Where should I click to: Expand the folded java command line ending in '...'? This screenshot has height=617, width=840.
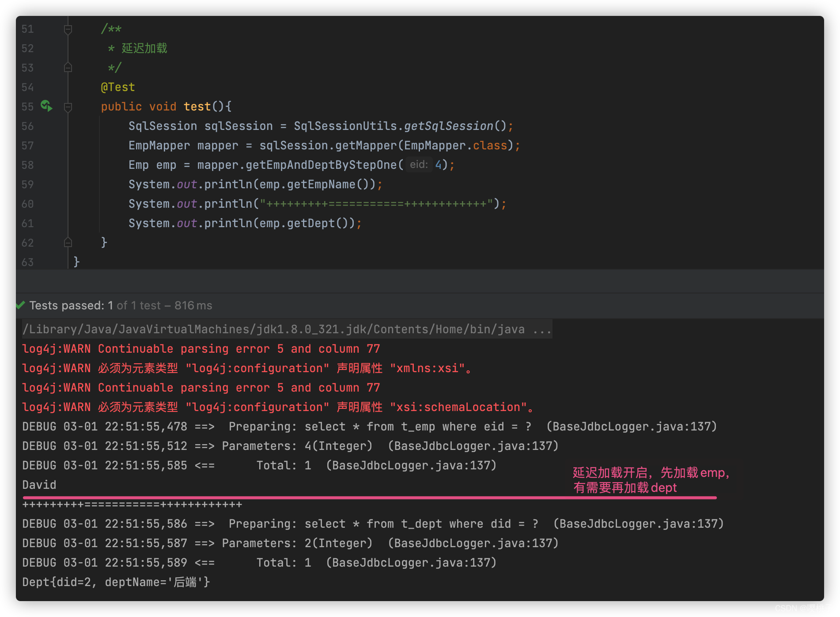tap(287, 329)
